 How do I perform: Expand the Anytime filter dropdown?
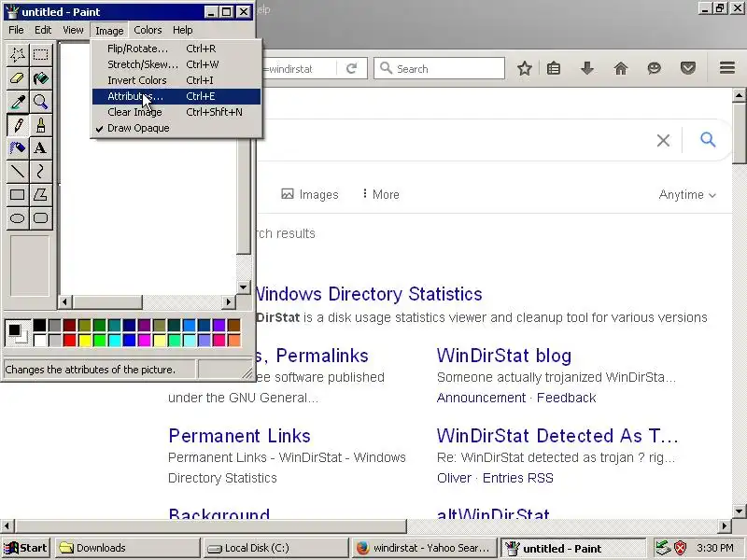tap(687, 195)
